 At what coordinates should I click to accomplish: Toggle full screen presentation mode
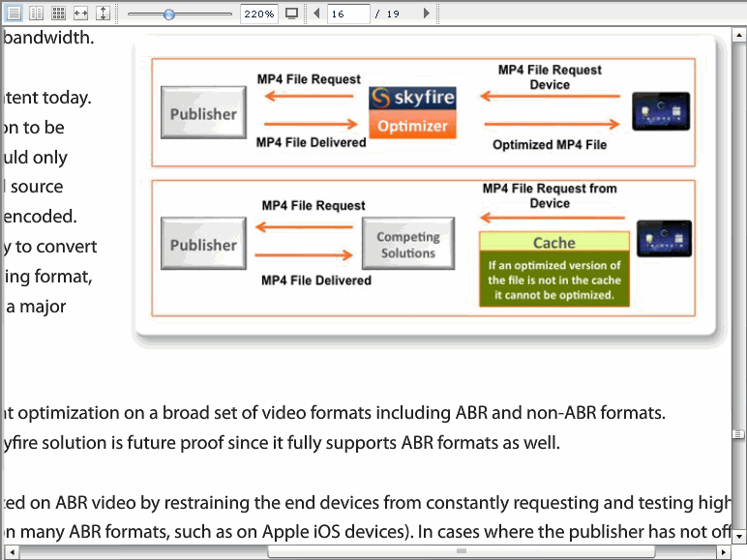coord(291,14)
